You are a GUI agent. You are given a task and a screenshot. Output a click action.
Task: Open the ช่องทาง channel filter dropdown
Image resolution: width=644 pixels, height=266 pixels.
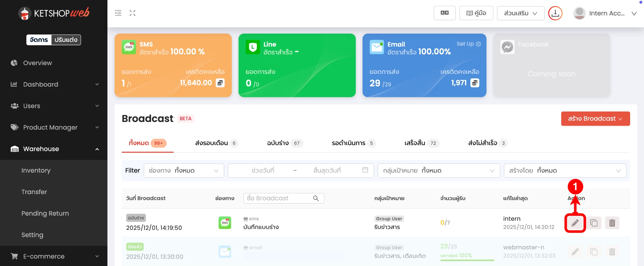[184, 171]
